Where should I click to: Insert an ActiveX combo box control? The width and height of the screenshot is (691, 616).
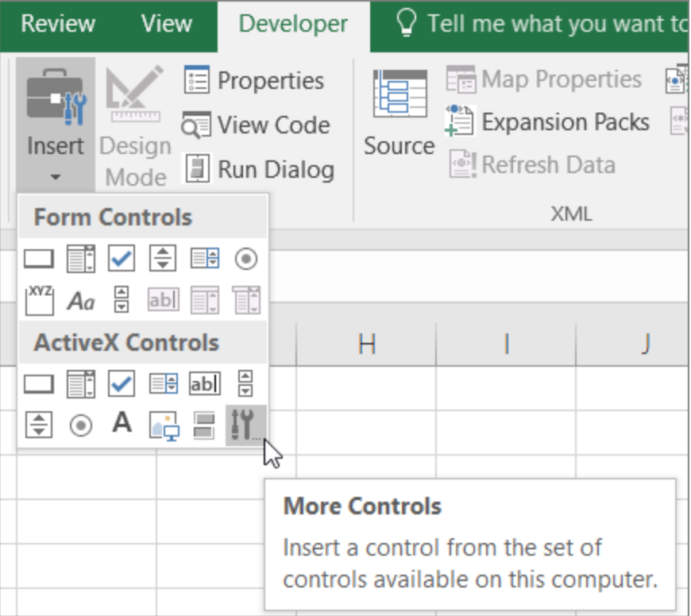[81, 384]
